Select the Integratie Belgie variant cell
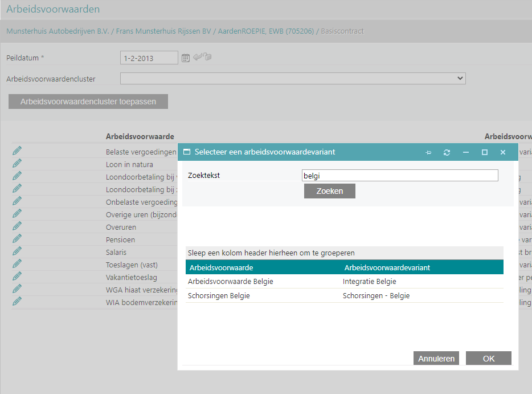Screen dimensions: 532x394 370,281
